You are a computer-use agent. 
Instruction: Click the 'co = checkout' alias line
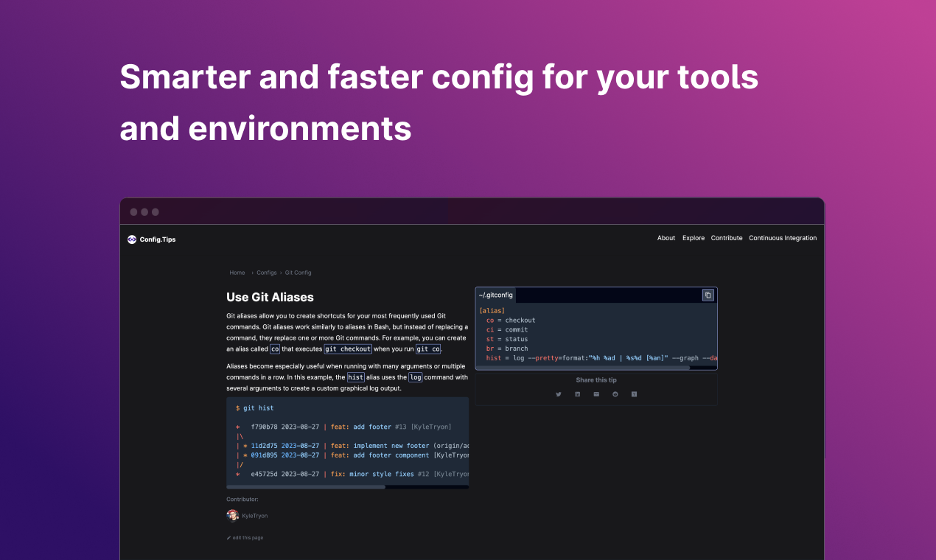click(x=511, y=321)
